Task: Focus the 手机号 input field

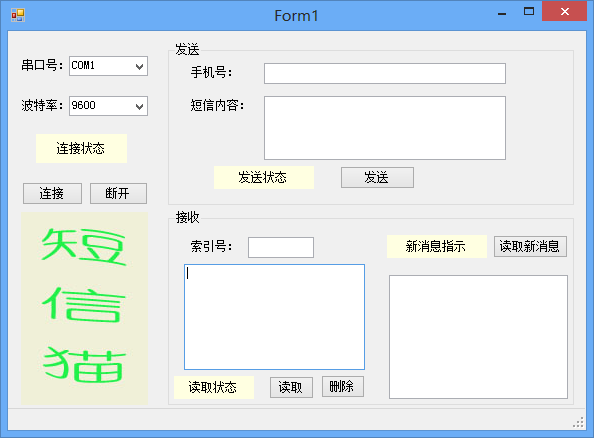Action: [x=385, y=74]
